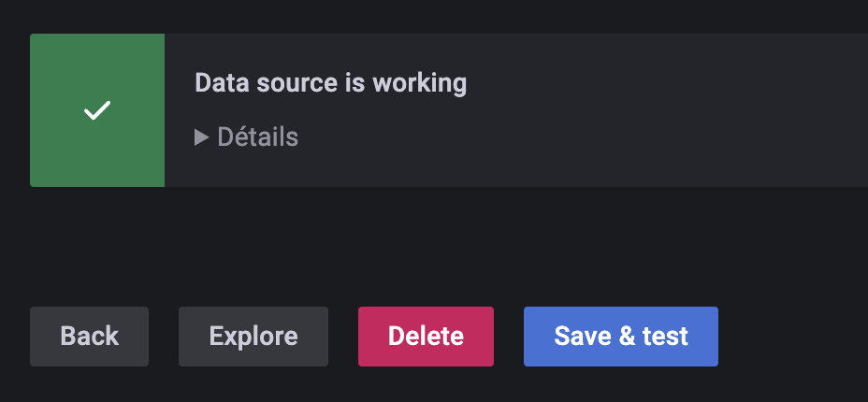The image size is (868, 402).
Task: Return to the previous page via Back
Action: (89, 337)
